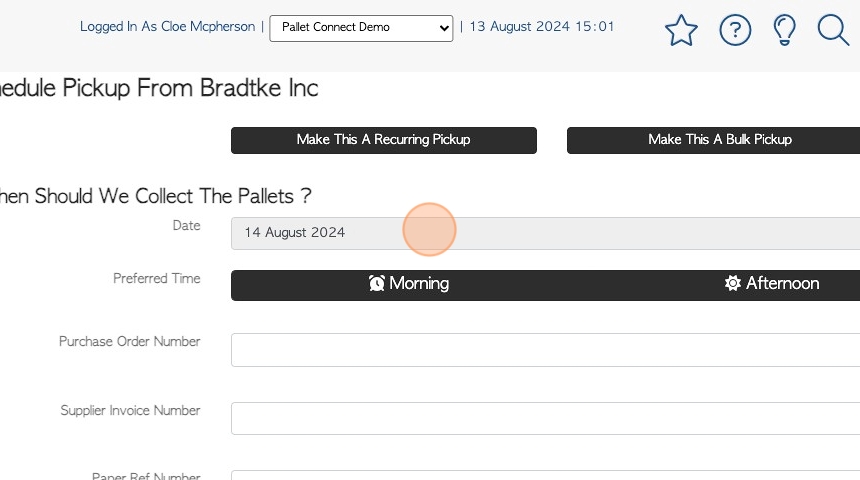Click Logged In As Cloe Mcpherson link
The height and width of the screenshot is (480, 860).
(x=167, y=26)
